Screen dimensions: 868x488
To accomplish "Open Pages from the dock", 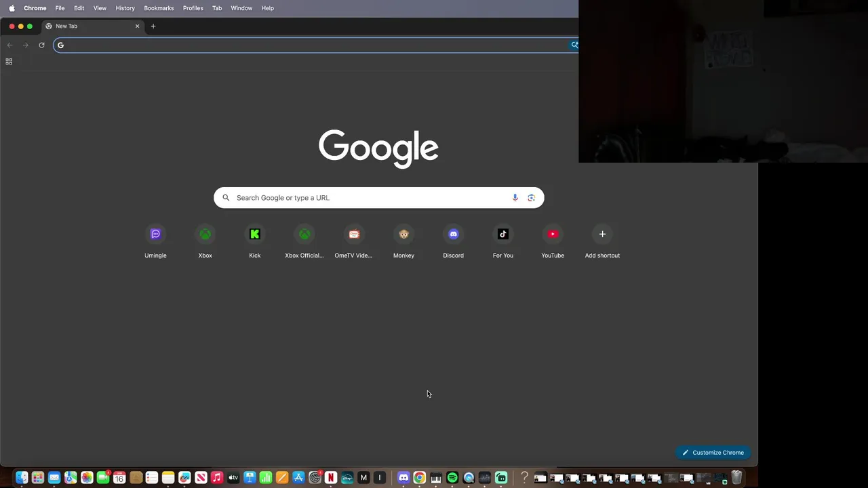I will tap(282, 478).
